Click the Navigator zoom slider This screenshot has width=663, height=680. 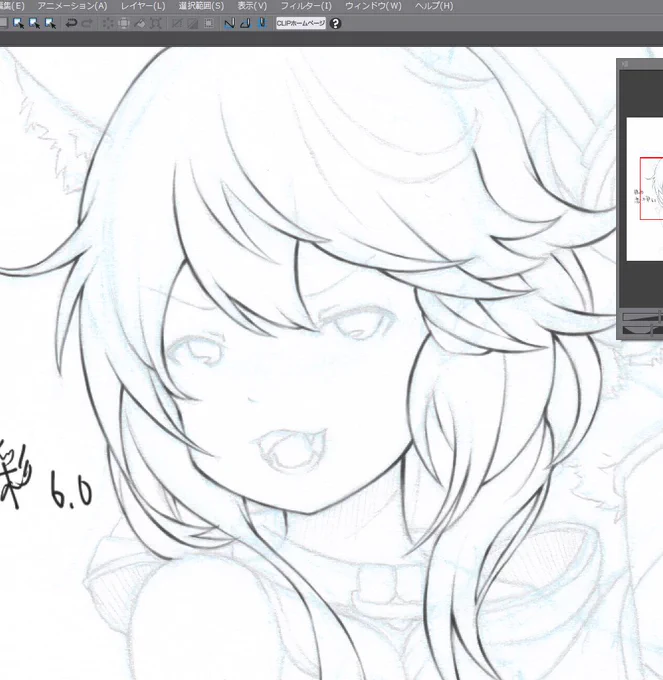click(x=643, y=317)
